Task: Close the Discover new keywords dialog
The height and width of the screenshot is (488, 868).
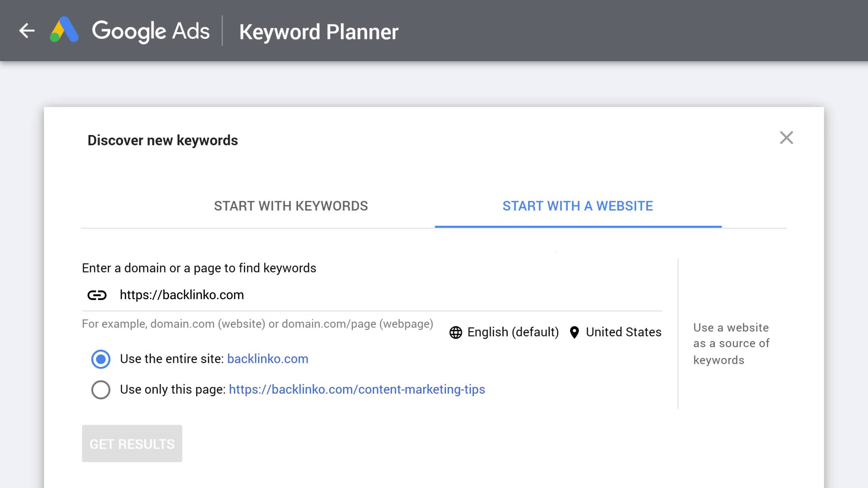Action: click(786, 138)
